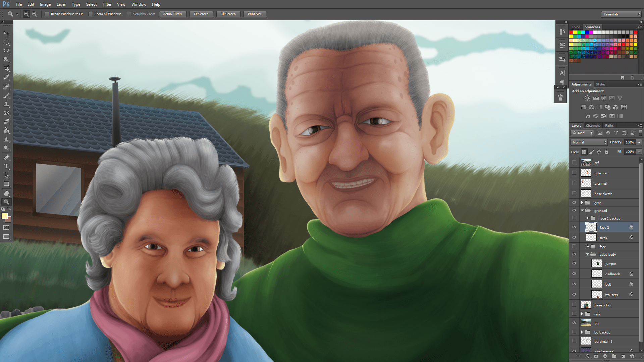
Task: Open the foreground color swatch
Action: pos(5,216)
